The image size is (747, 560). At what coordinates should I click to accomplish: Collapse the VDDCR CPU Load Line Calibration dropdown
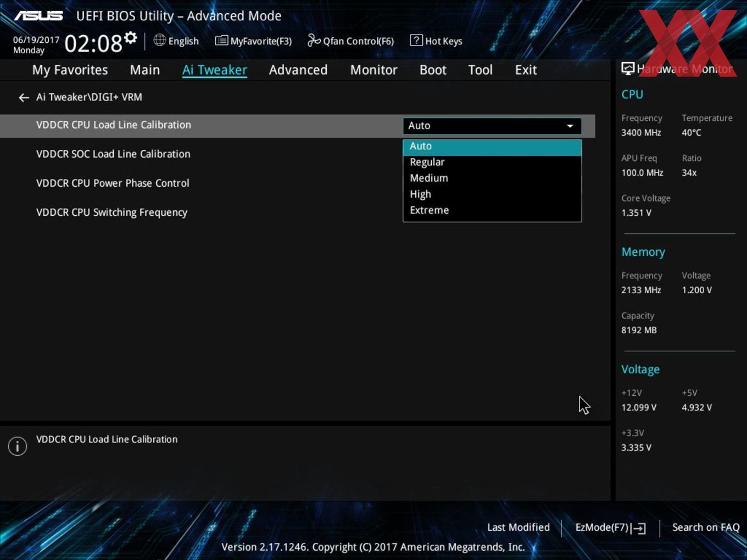click(492, 126)
